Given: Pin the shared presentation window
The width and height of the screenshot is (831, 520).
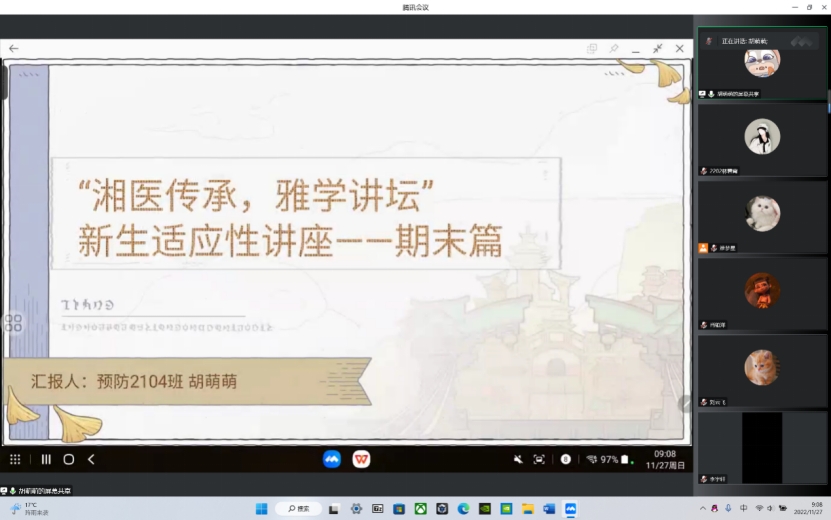Looking at the screenshot, I should point(614,48).
